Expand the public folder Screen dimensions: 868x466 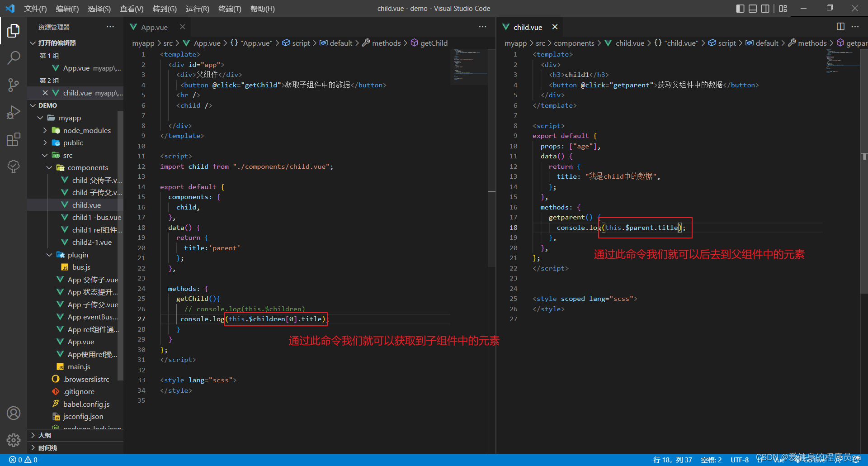tap(73, 143)
